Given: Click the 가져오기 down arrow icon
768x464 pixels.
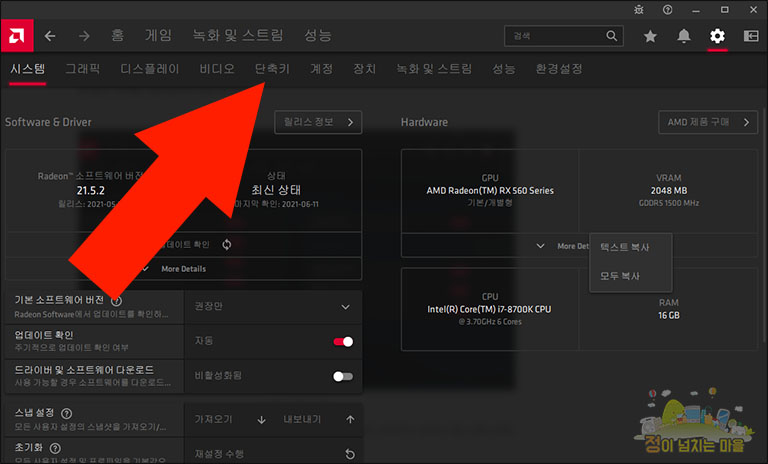Looking at the screenshot, I should (x=262, y=420).
